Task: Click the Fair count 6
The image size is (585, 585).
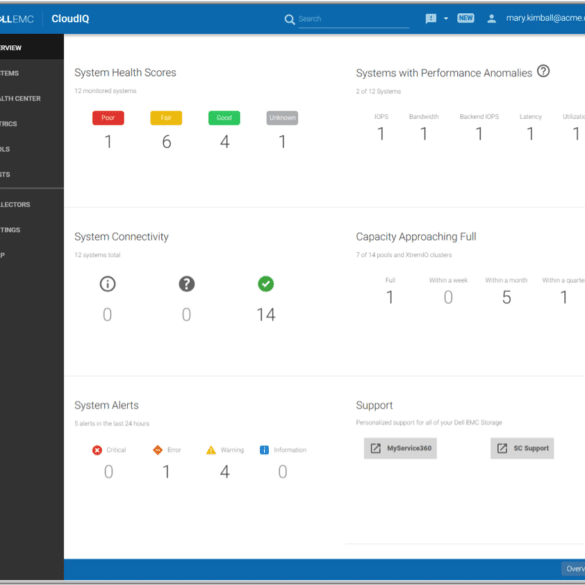Action: pos(166,142)
